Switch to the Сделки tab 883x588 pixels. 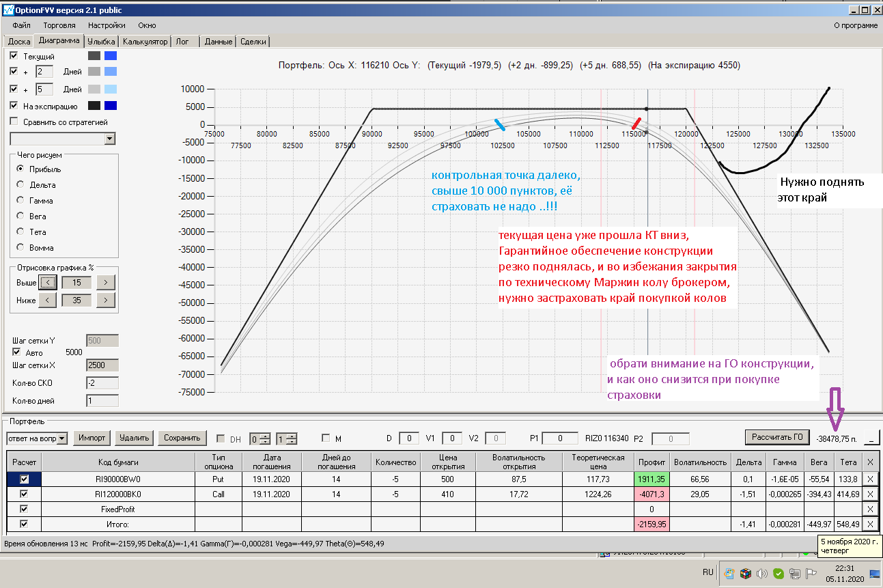[253, 42]
